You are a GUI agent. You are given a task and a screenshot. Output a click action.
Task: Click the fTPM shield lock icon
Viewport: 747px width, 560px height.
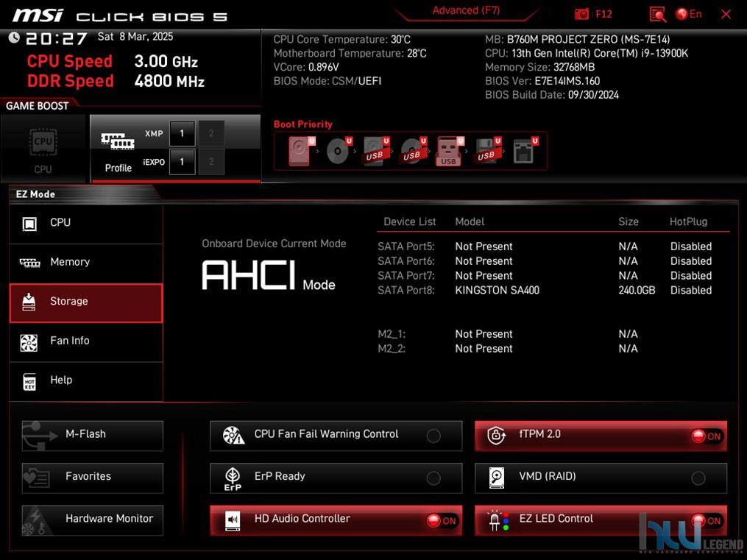[x=497, y=435]
